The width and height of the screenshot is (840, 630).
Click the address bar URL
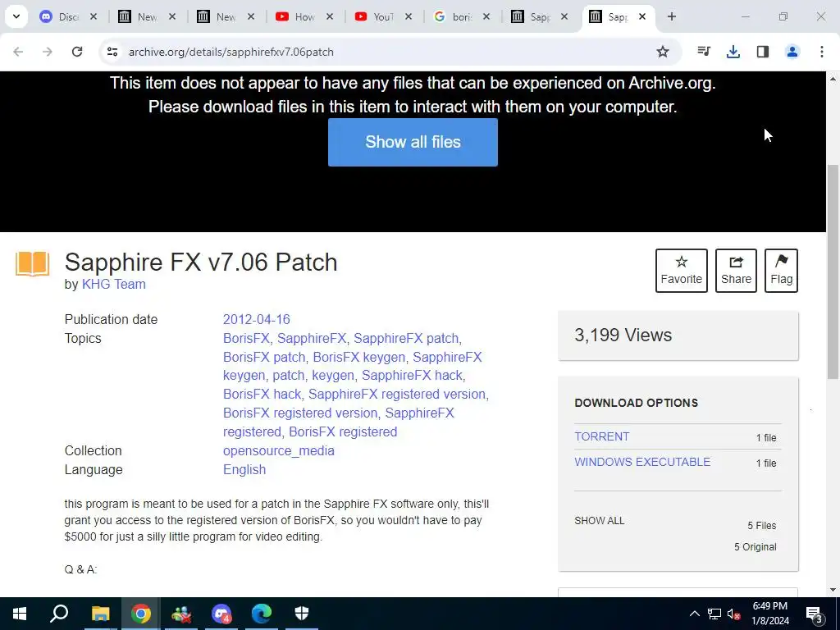click(x=231, y=52)
